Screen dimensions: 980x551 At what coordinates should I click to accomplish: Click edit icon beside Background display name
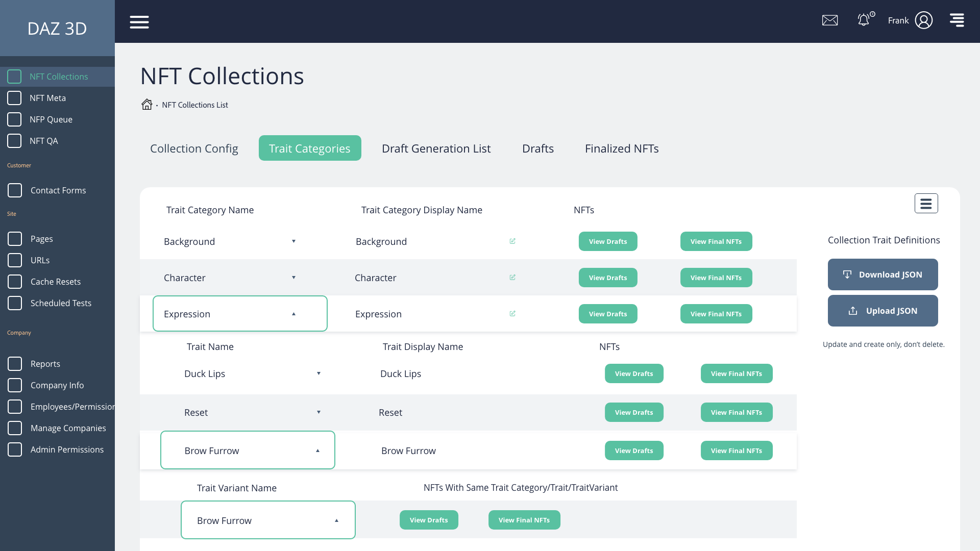512,241
